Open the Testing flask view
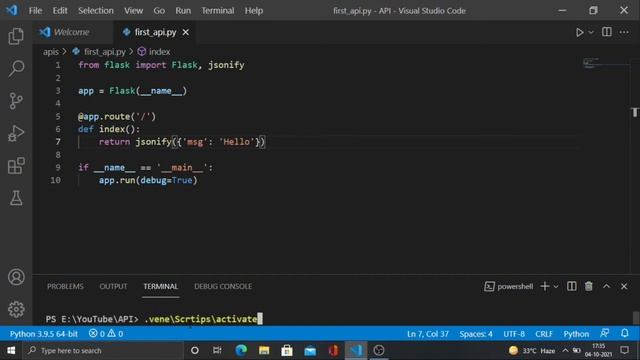This screenshot has width=640, height=360. click(x=16, y=198)
